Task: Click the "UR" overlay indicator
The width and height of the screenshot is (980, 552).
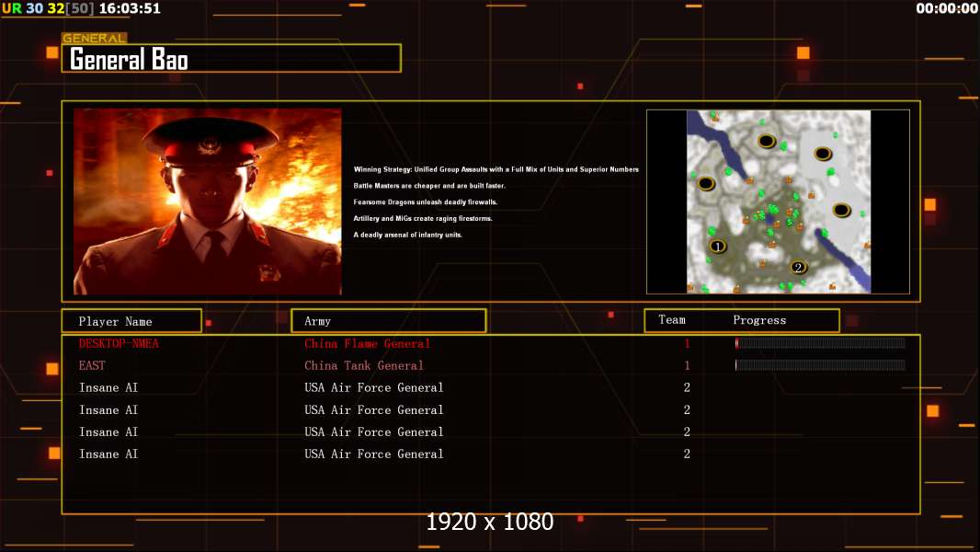Action: pos(12,9)
